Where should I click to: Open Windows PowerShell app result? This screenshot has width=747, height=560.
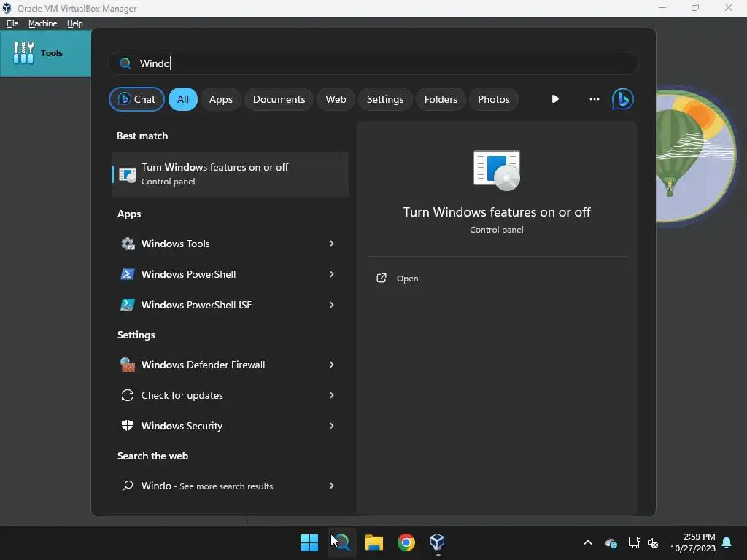(x=230, y=274)
